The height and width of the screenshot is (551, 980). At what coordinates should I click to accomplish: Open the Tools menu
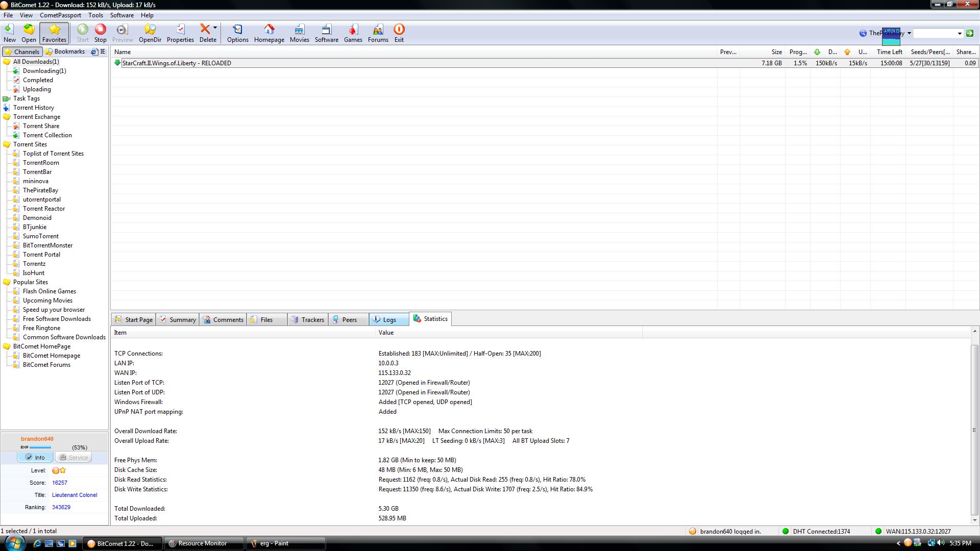[95, 15]
